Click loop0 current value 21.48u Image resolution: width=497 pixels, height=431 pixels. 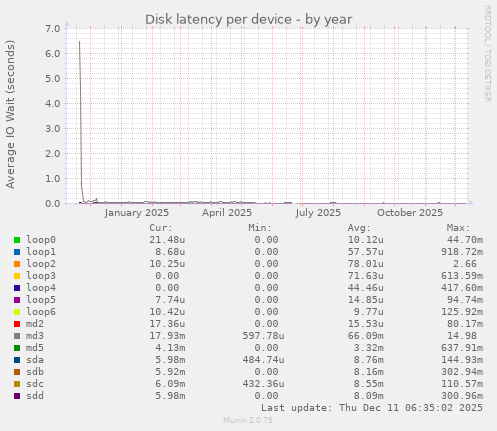[167, 240]
